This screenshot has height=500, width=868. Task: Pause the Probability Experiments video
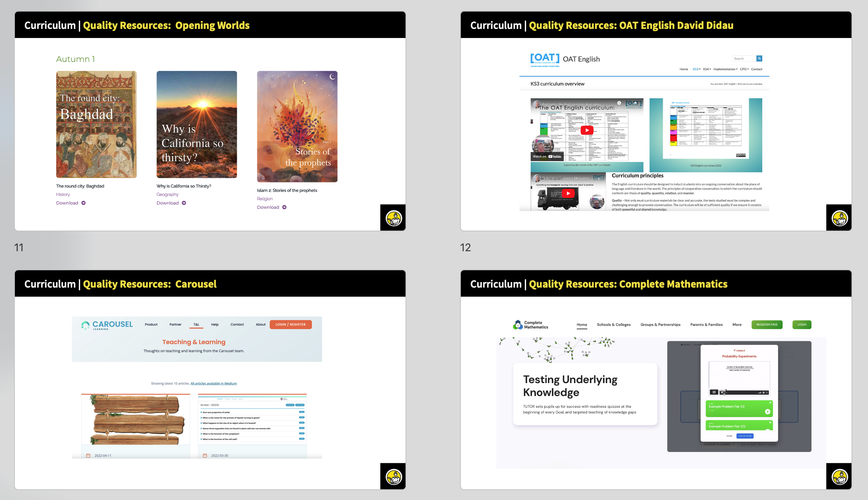pyautogui.click(x=714, y=392)
